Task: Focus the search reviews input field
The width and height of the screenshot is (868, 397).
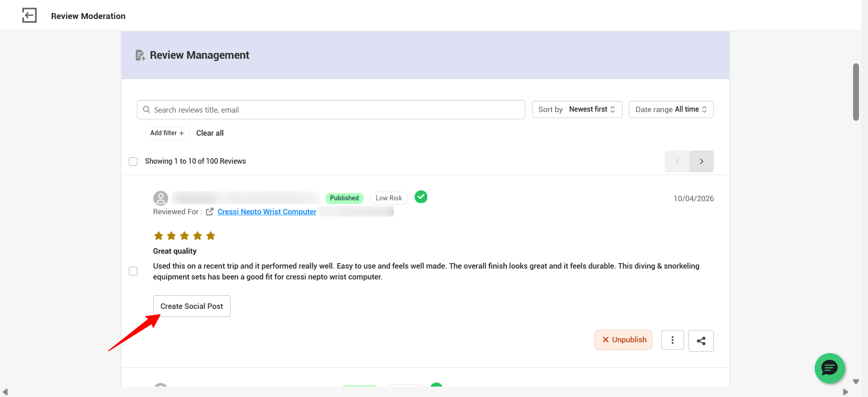Action: click(x=331, y=110)
